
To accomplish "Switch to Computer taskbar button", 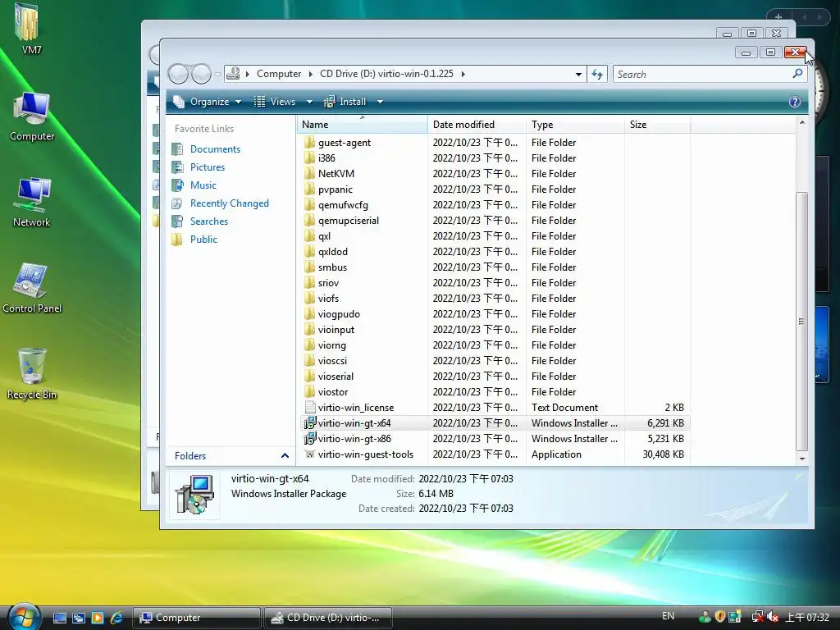I will [197, 618].
